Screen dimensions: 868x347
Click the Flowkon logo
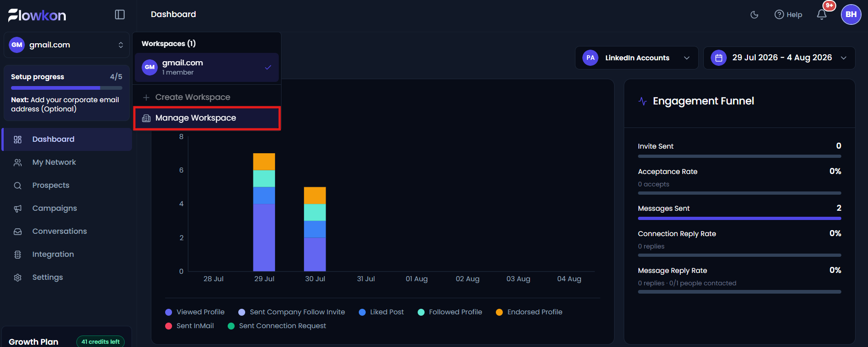pos(37,15)
